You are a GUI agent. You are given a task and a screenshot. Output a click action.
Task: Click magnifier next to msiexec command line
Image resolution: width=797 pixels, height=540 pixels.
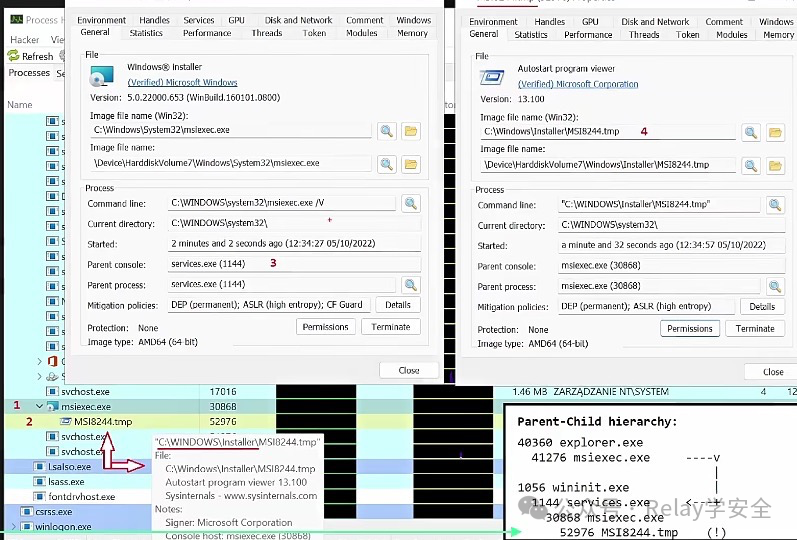(410, 203)
